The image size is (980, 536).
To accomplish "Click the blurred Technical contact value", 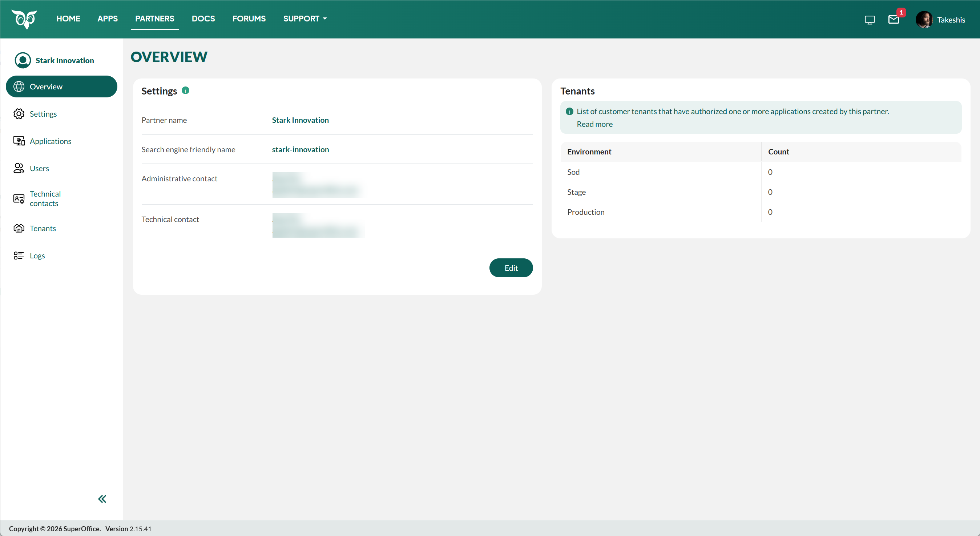I will pyautogui.click(x=319, y=225).
